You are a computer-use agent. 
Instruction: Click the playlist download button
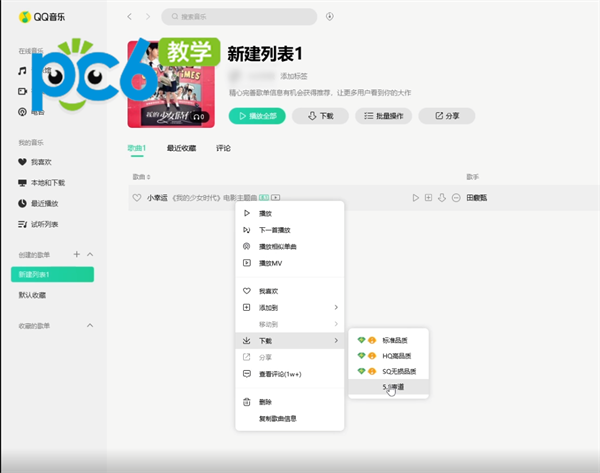pos(320,116)
